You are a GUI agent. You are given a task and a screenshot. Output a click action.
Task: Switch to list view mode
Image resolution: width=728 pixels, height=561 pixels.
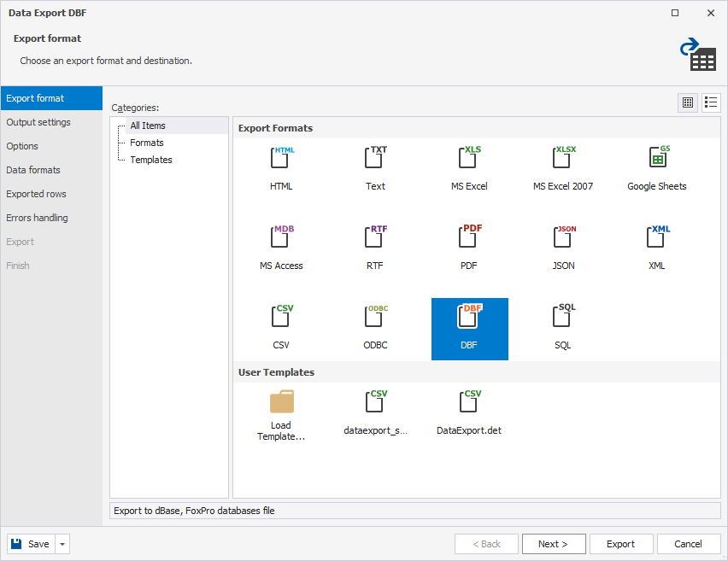click(x=711, y=102)
